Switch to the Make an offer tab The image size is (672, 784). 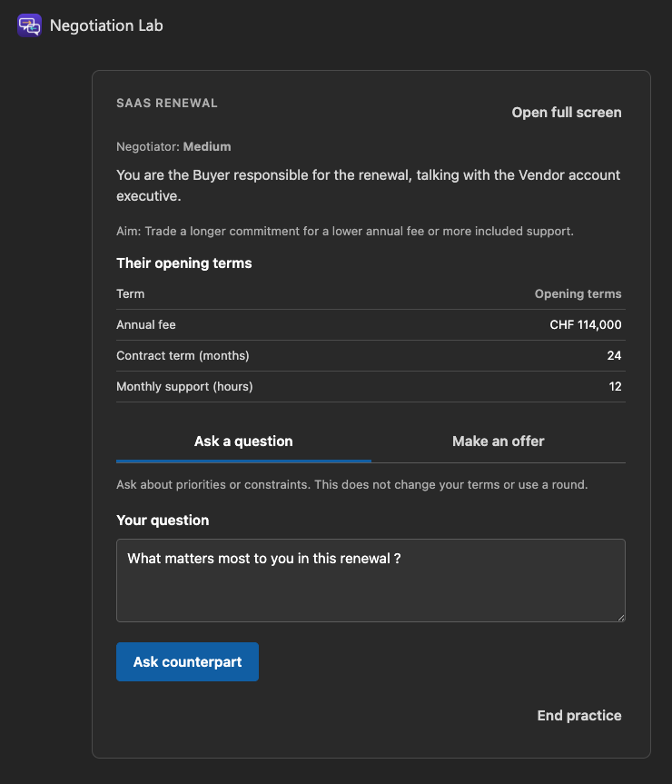tap(499, 441)
